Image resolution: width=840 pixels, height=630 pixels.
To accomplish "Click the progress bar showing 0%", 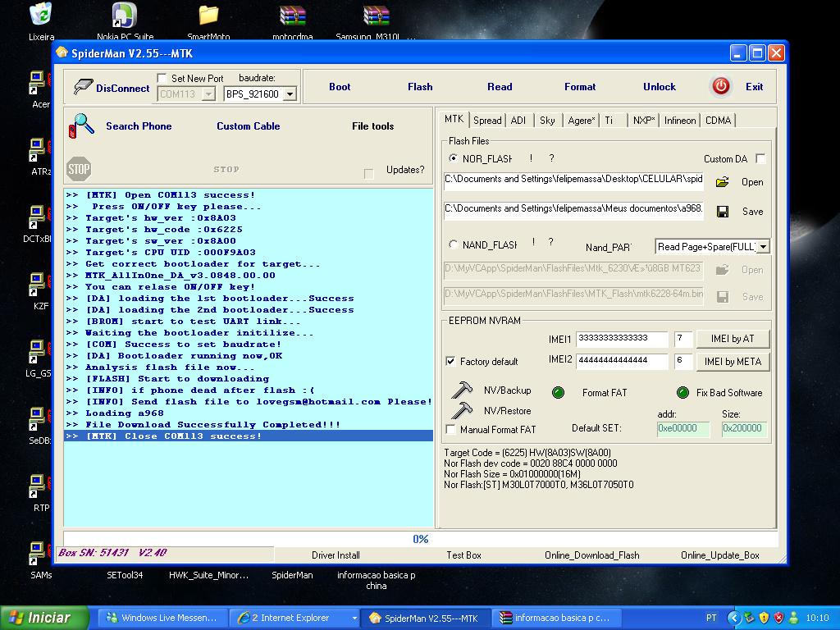I will coord(421,539).
